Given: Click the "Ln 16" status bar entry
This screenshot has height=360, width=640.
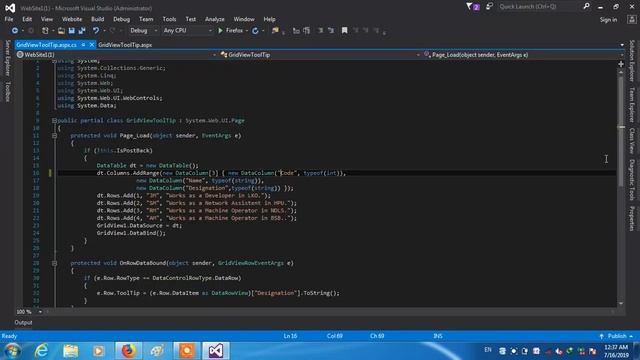Looking at the screenshot, I should 290,336.
